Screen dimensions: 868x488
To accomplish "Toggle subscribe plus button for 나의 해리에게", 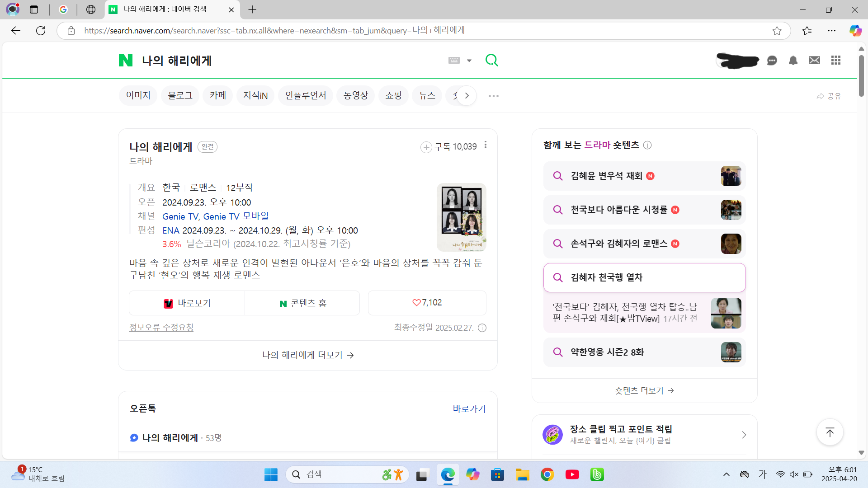I will click(x=426, y=147).
